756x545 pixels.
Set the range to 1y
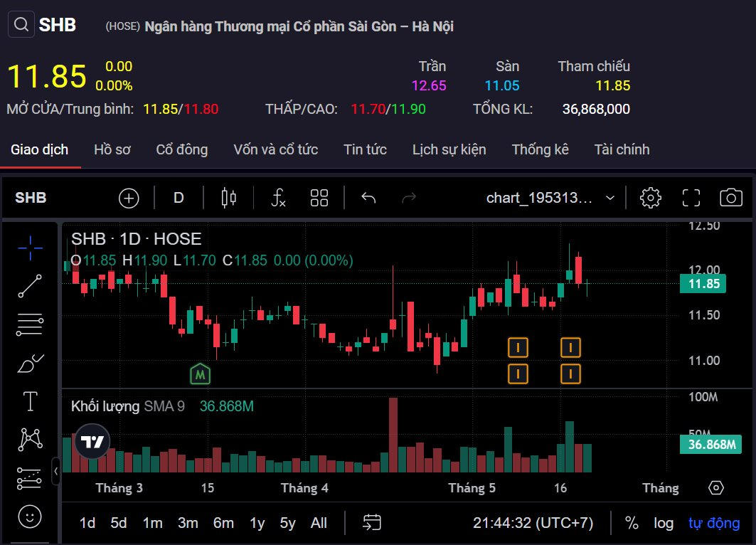[x=257, y=523]
